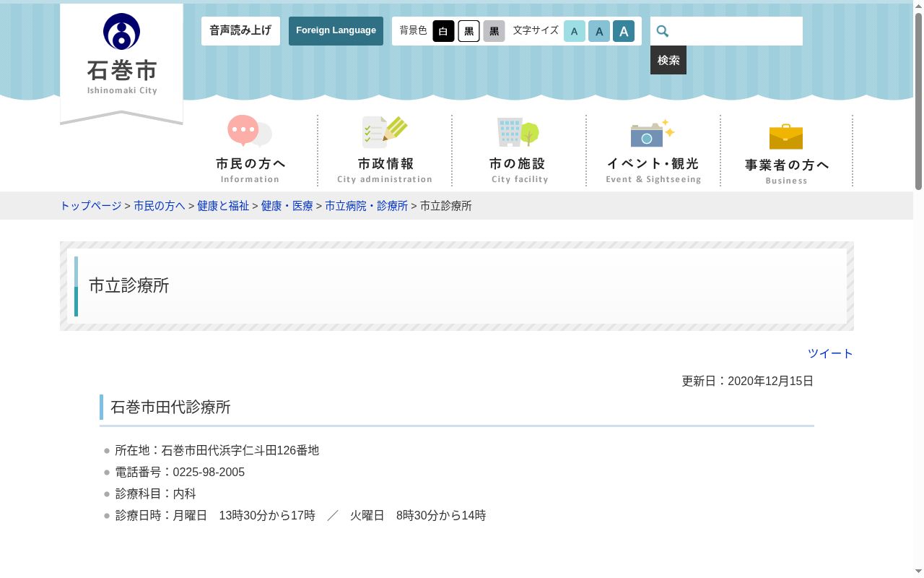Click the vertical page scrollbar thumb
Screen dimensions: 924x578
coord(918,100)
